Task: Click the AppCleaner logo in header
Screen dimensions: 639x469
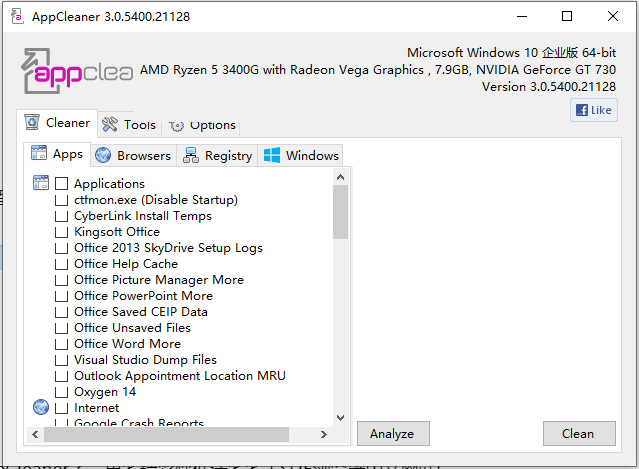Action: tap(77, 71)
